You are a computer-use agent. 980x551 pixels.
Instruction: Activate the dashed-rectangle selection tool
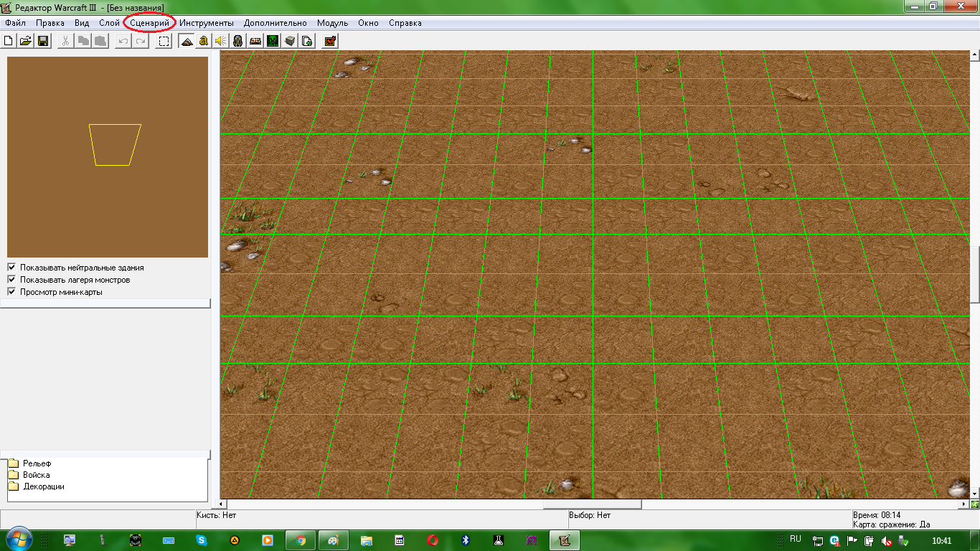click(x=164, y=41)
